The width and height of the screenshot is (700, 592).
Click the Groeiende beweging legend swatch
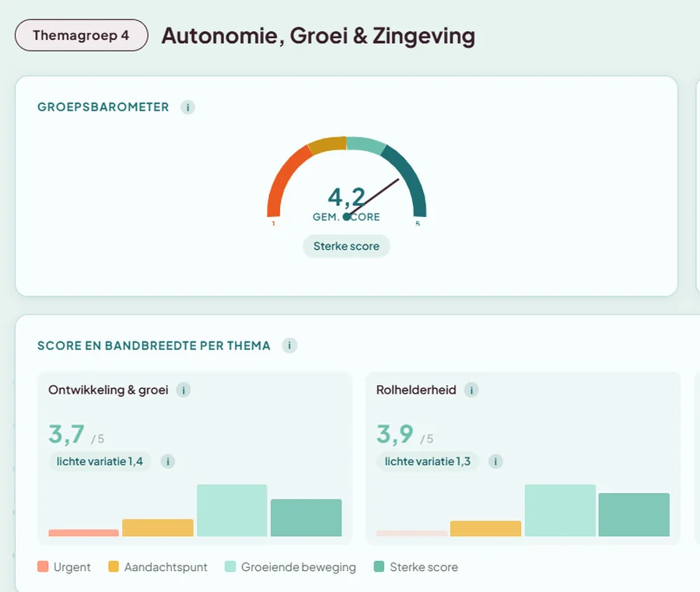tap(230, 566)
